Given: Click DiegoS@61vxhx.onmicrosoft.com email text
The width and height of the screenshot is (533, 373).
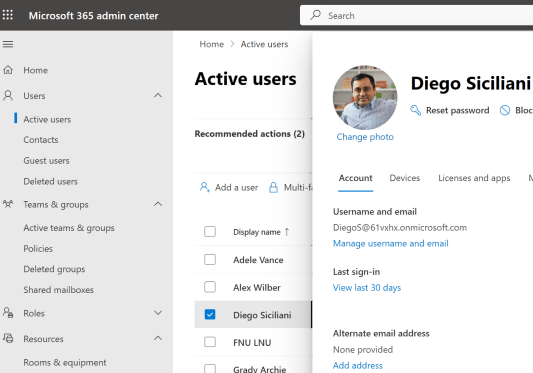Looking at the screenshot, I should [x=400, y=227].
